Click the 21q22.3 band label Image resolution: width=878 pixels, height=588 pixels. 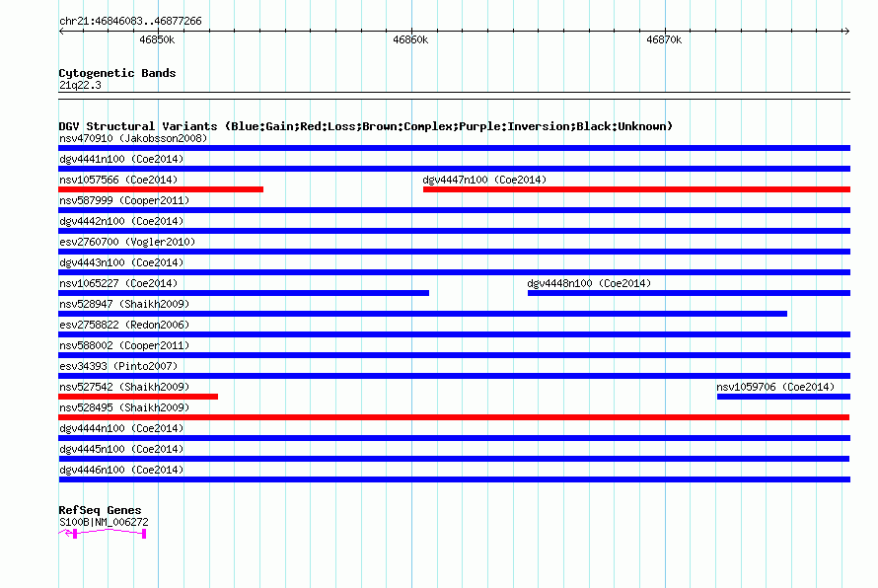pos(80,85)
